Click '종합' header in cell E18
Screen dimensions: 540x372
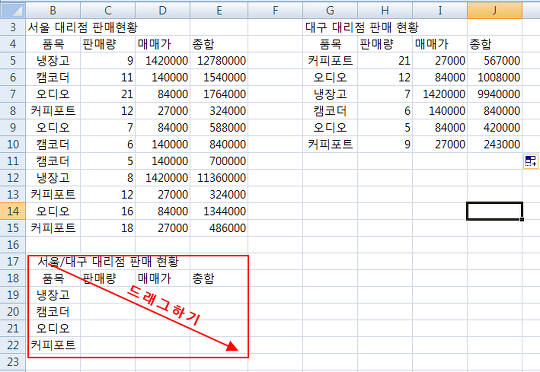203,278
